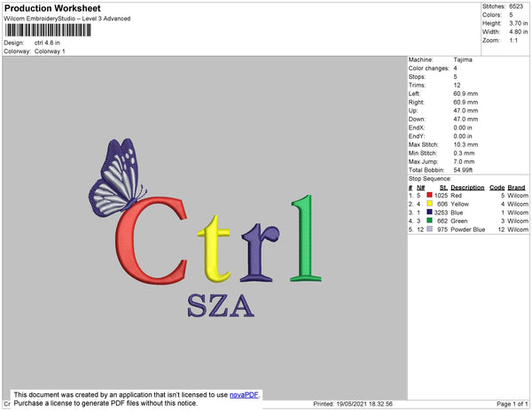Screen dimensions: 532x411
Task: Click the 'Colorway 1' value
Action: point(50,51)
